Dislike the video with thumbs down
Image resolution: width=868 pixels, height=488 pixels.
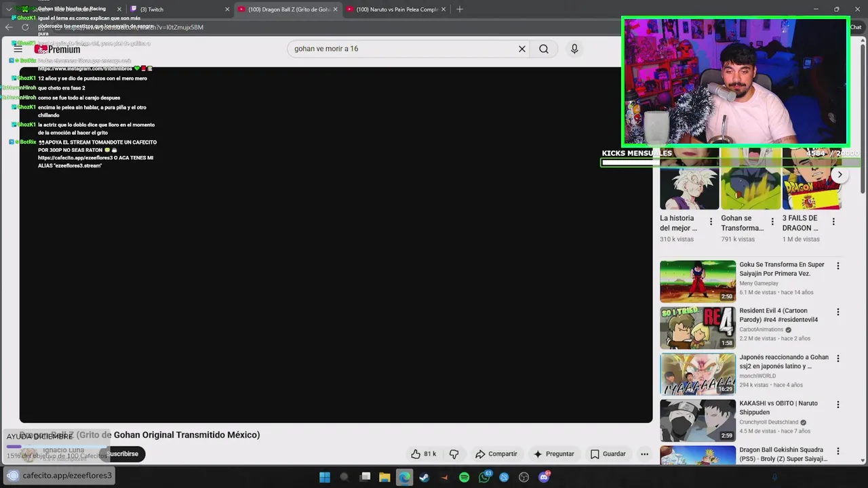(454, 454)
